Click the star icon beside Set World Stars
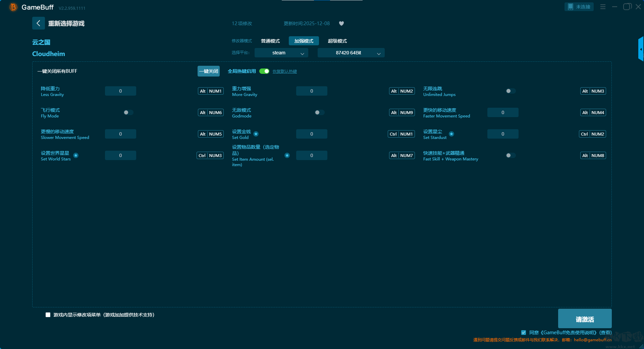The width and height of the screenshot is (644, 349). [76, 155]
